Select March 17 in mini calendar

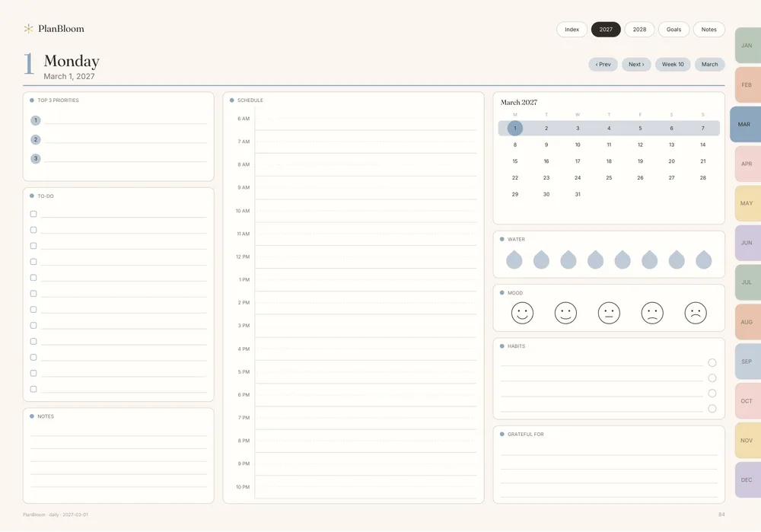point(578,161)
